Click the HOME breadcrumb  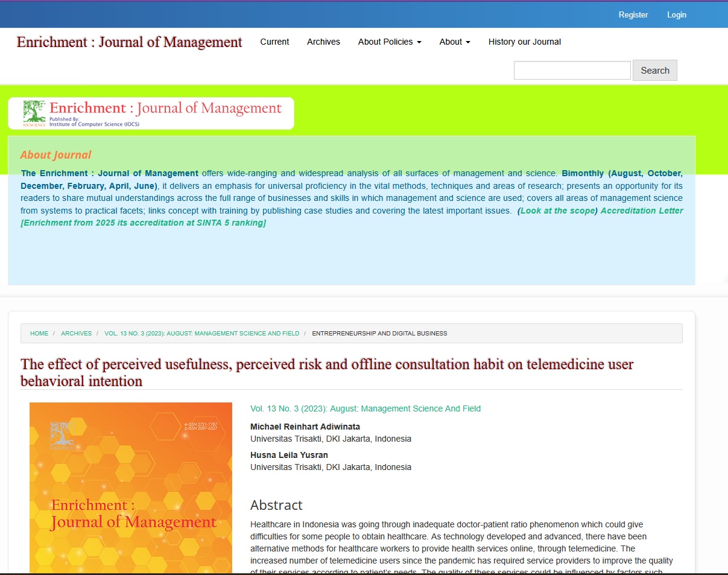pyautogui.click(x=39, y=334)
